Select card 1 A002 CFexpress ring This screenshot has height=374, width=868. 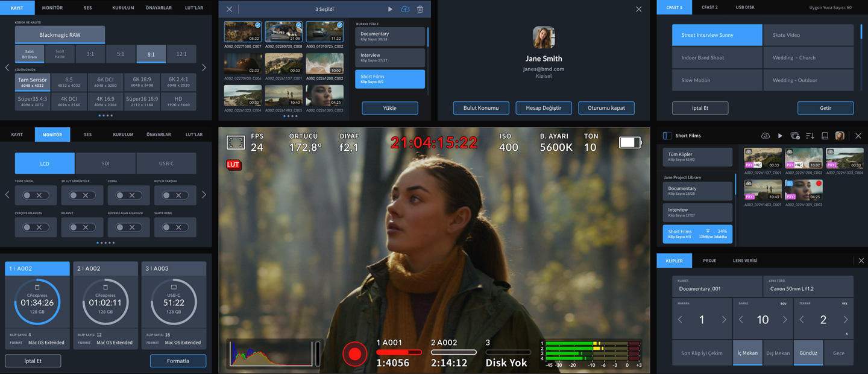click(37, 302)
